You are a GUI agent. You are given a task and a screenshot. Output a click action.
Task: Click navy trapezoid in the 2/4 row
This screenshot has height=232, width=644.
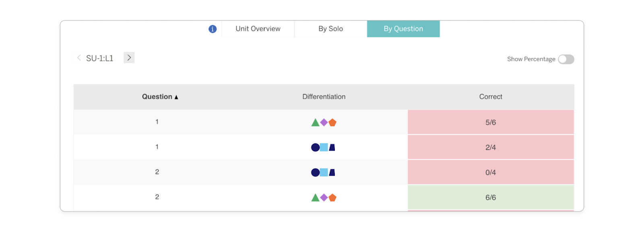(332, 148)
